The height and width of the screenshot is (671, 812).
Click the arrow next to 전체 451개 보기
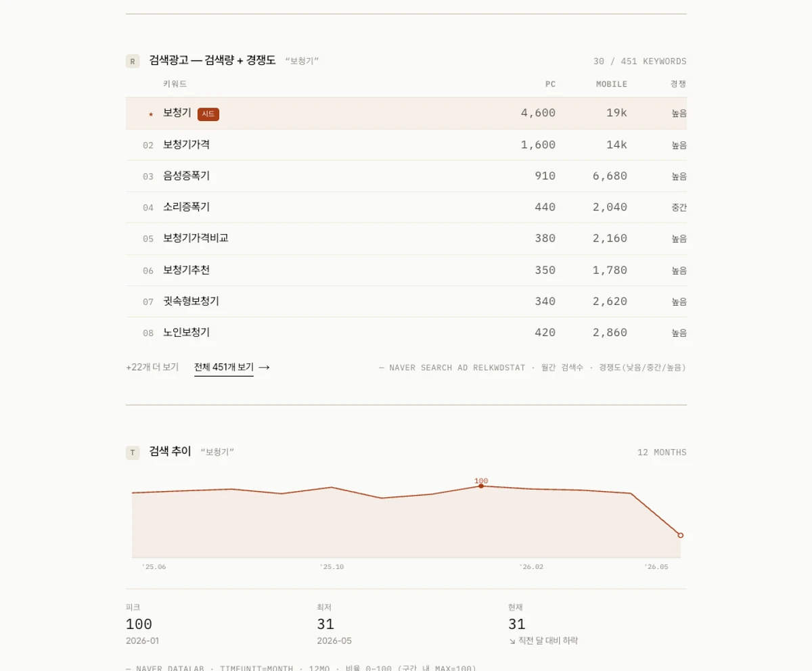pyautogui.click(x=264, y=367)
